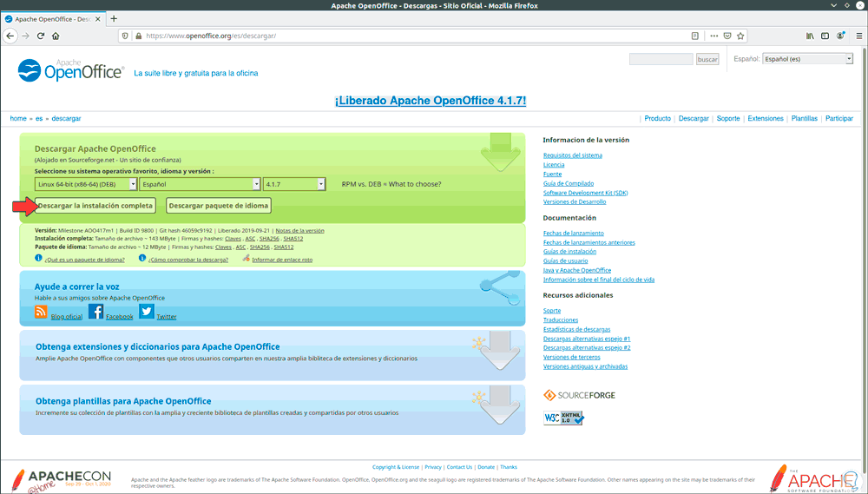Click the buscar search button
Viewport: 868px width, 494px height.
coord(707,59)
